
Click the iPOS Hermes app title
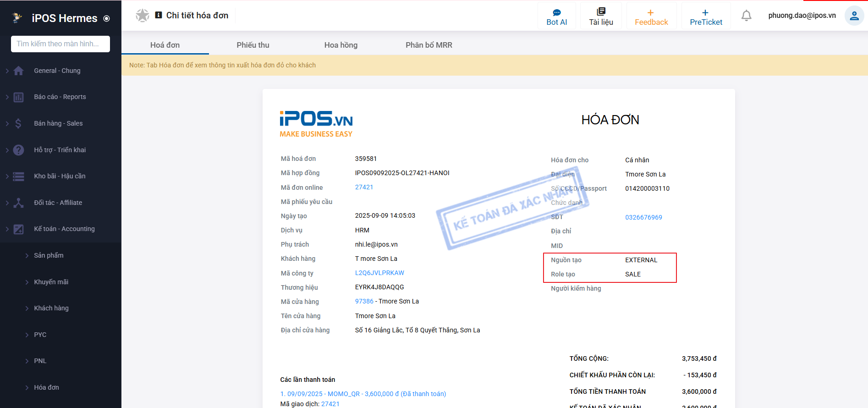pos(65,18)
